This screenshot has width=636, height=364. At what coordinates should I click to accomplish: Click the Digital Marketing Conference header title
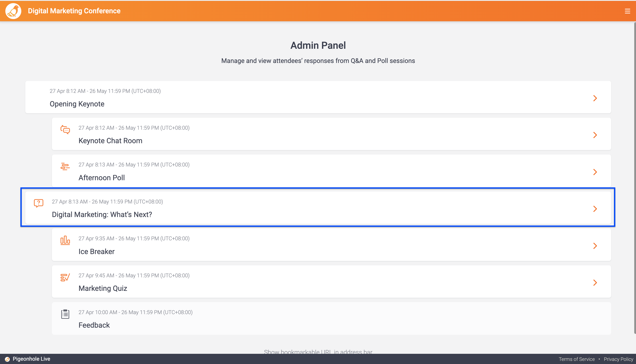tap(74, 11)
